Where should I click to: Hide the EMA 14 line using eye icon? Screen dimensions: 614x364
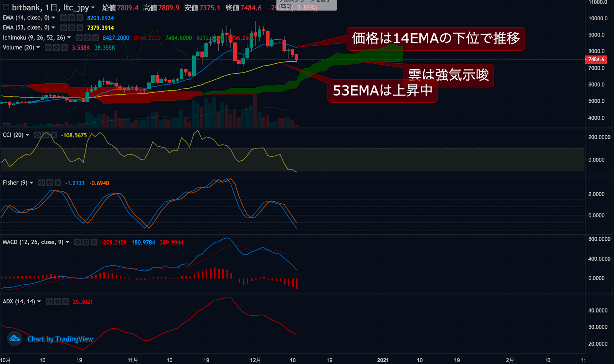tap(64, 18)
